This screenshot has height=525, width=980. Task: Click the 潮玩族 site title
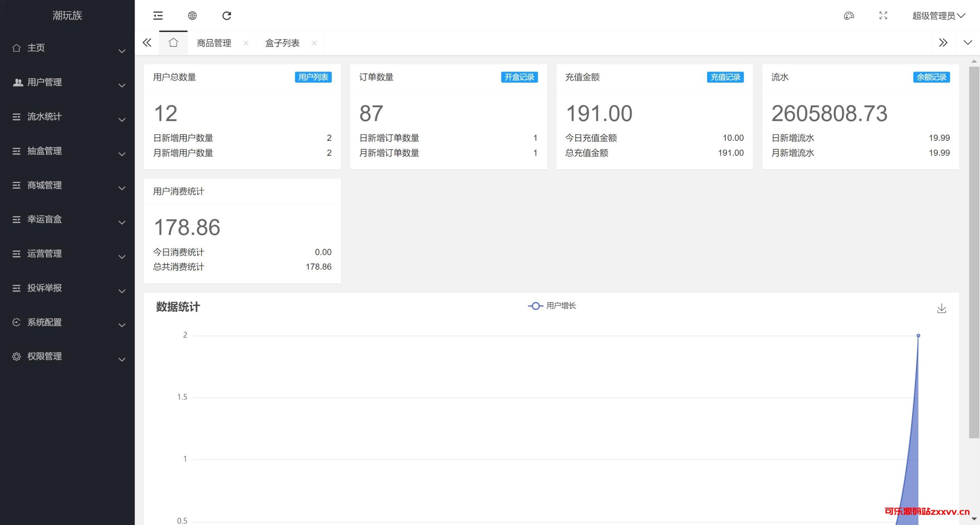point(67,15)
